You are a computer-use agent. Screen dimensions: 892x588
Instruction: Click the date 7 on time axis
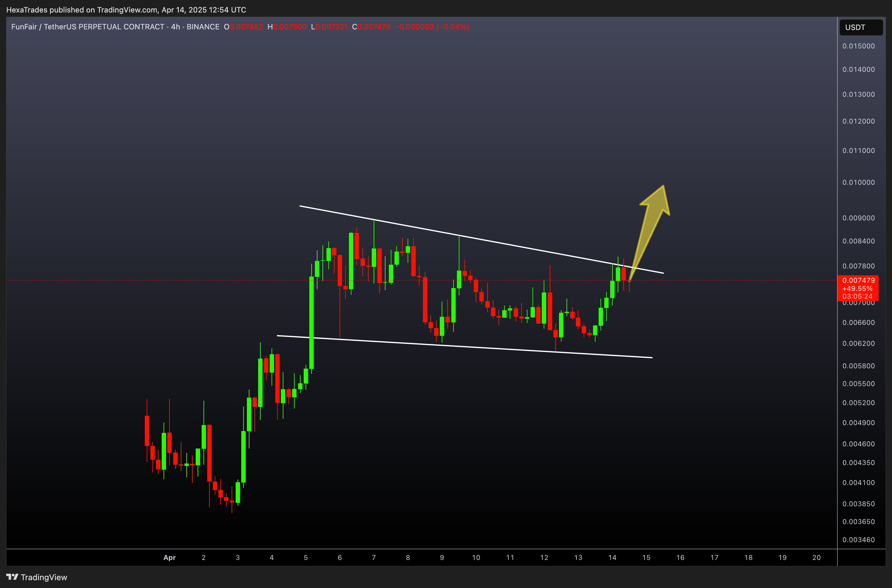coord(374,558)
